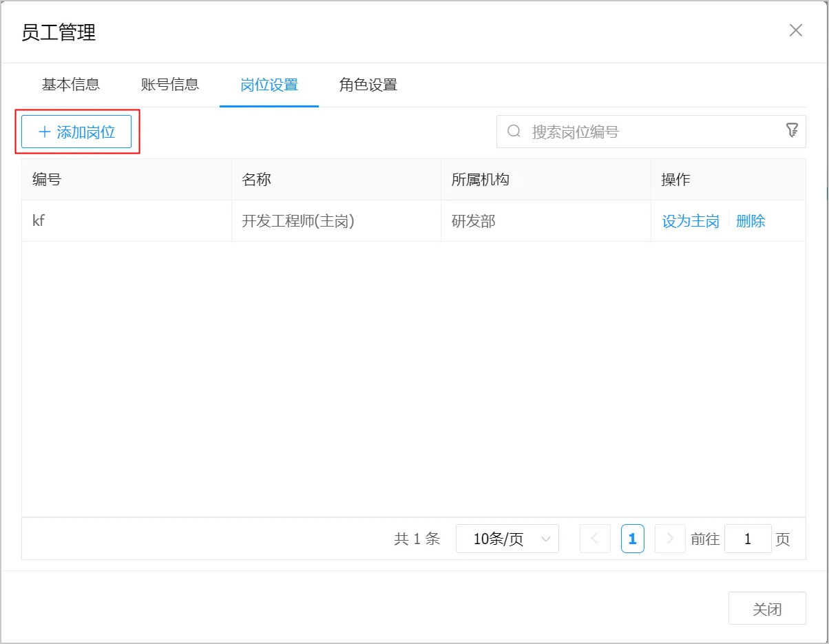Image resolution: width=829 pixels, height=644 pixels.
Task: Select the 岗位设置 tab
Action: tap(269, 85)
